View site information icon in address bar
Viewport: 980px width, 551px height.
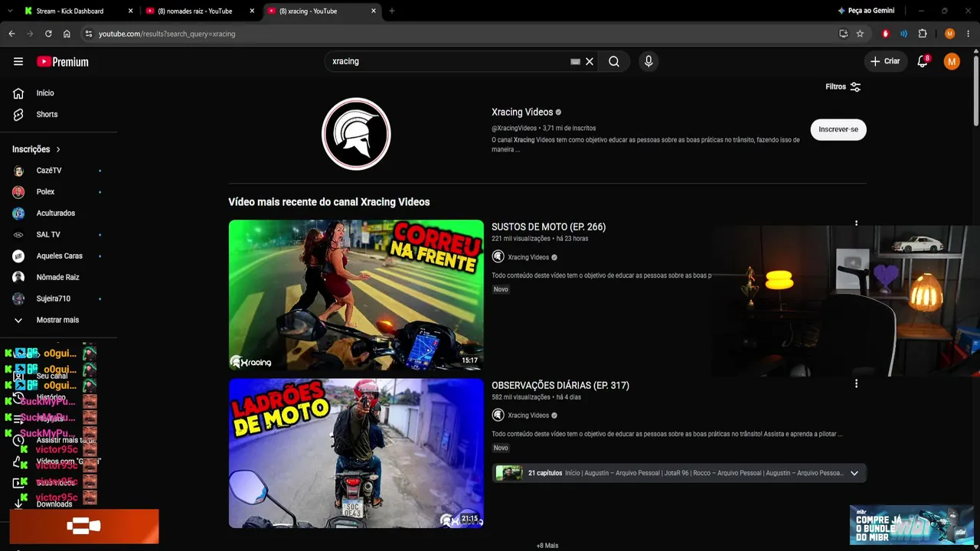click(x=89, y=34)
